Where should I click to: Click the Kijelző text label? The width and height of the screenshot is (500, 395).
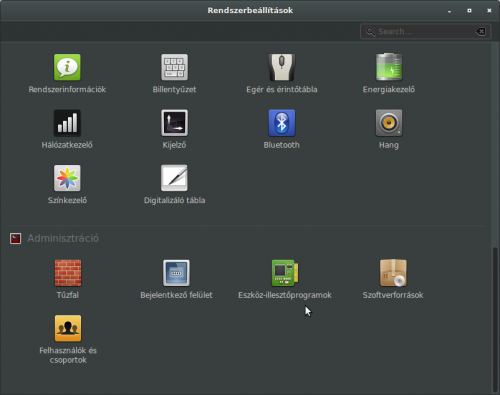[x=174, y=145]
